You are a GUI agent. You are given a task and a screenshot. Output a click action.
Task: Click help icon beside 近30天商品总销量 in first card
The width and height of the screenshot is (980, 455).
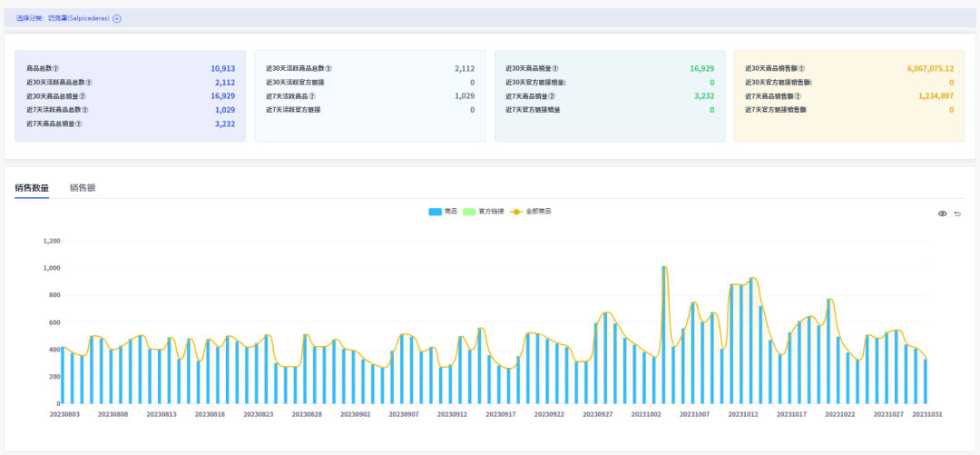pyautogui.click(x=83, y=95)
